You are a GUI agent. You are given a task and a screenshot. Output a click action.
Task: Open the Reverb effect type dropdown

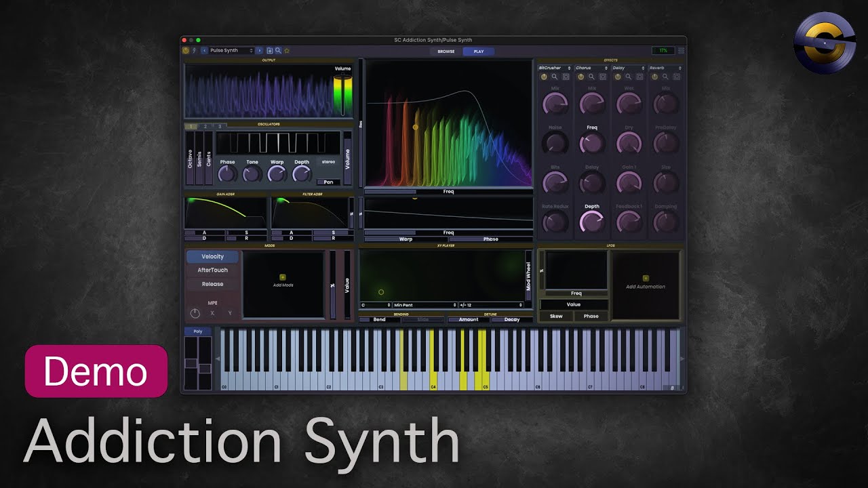click(x=665, y=68)
